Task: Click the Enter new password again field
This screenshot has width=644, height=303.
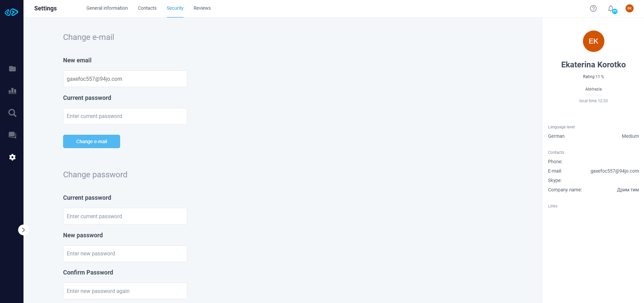Action: pyautogui.click(x=125, y=291)
